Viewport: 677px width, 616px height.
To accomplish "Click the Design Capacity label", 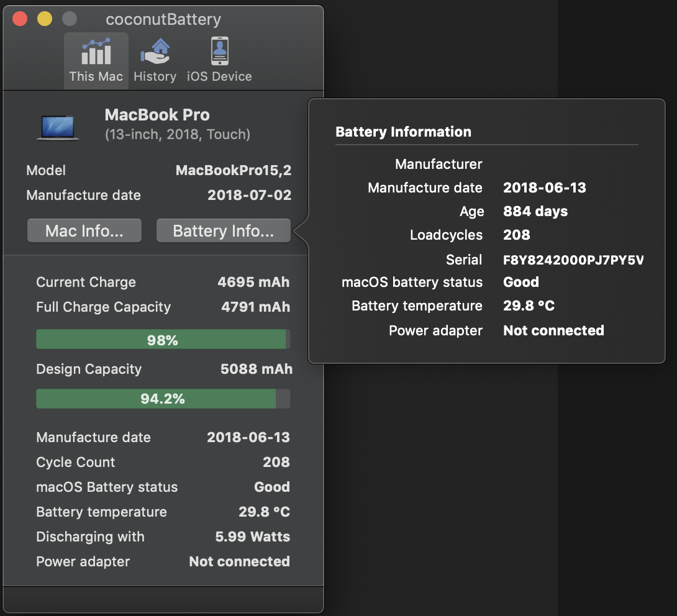I will pyautogui.click(x=89, y=369).
